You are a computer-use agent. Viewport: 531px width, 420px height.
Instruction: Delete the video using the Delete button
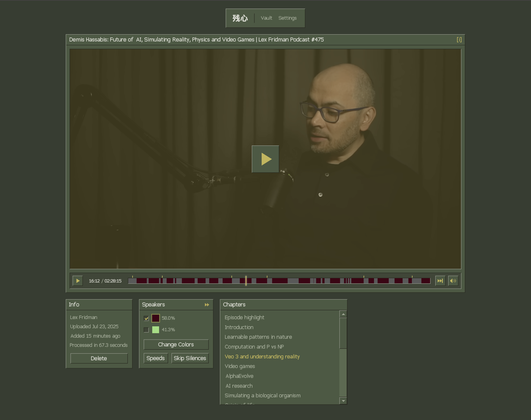click(x=99, y=358)
